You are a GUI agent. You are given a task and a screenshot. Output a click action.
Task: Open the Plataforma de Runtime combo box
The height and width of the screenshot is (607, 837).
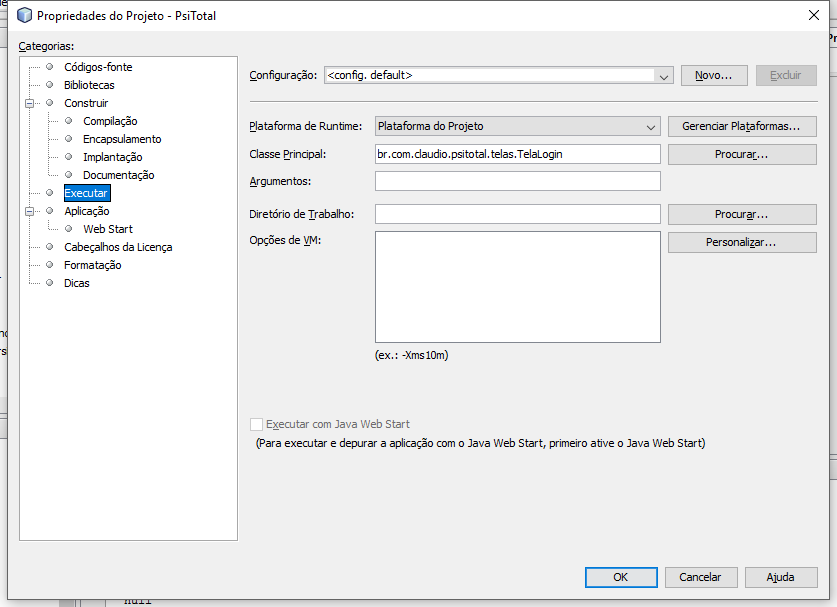point(517,127)
